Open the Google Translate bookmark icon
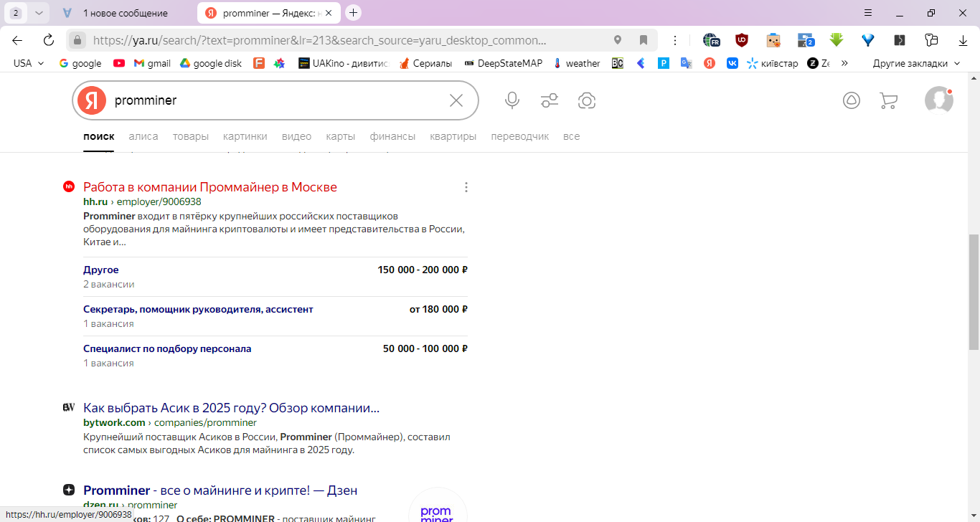 click(687, 63)
